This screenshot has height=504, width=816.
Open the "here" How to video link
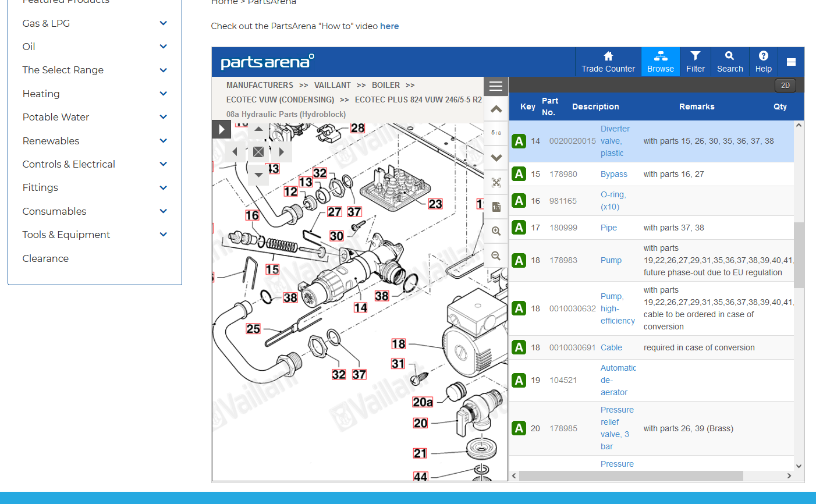click(x=389, y=26)
